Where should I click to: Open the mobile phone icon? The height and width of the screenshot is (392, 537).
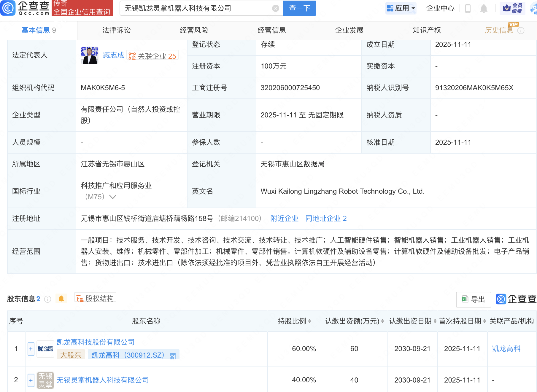(x=468, y=8)
